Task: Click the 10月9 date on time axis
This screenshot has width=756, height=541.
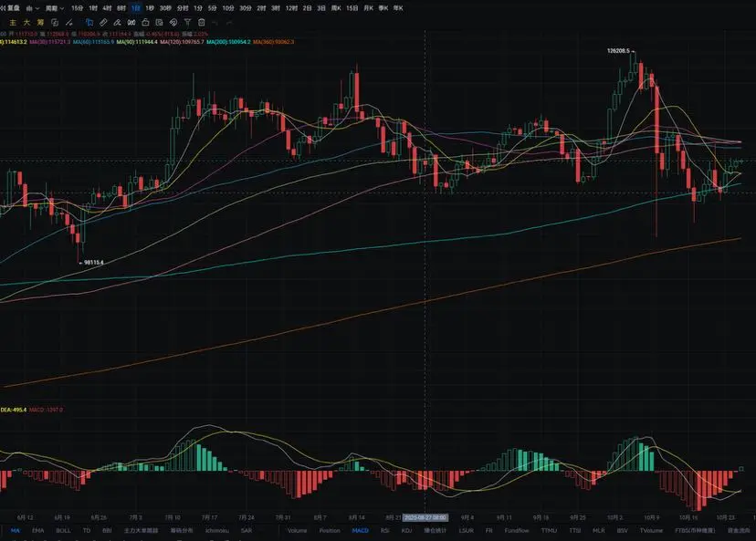Action: [x=651, y=518]
